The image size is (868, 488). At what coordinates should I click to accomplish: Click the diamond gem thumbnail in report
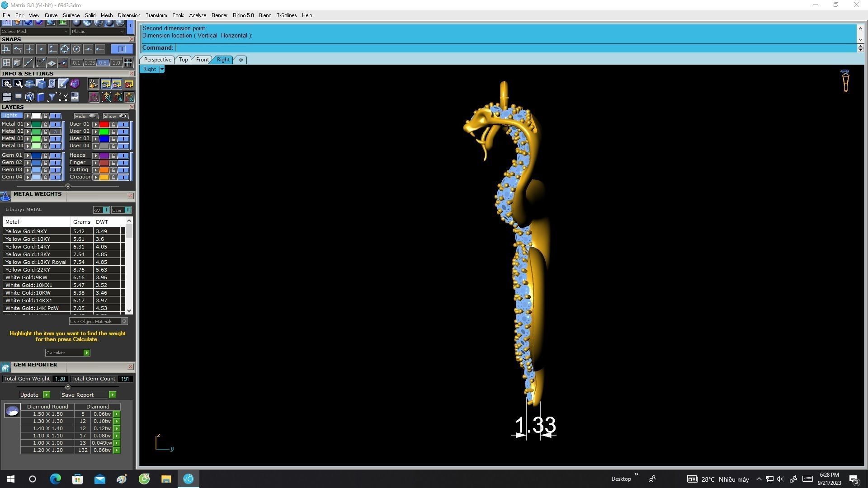12,410
